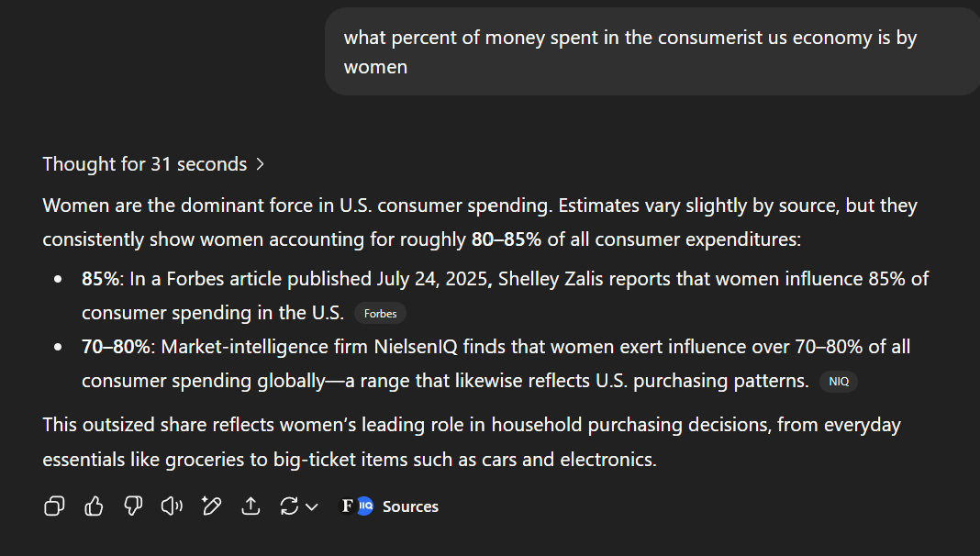
Task: Open the regenerate options dropdown chevron
Action: (x=312, y=506)
